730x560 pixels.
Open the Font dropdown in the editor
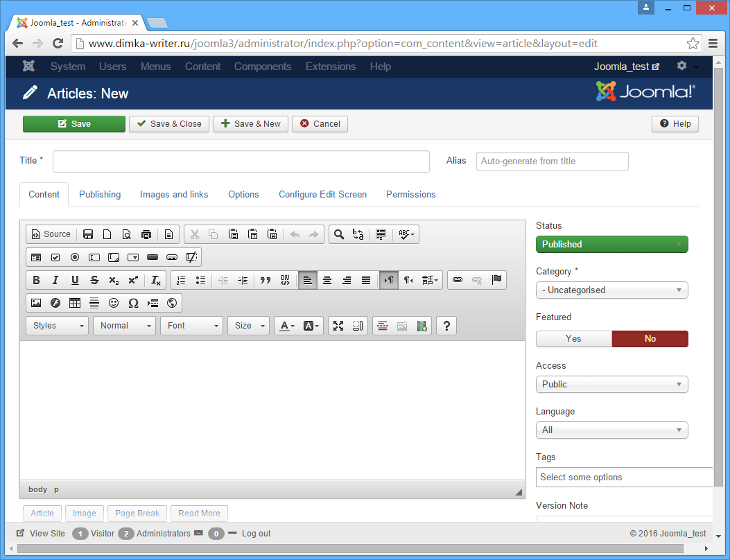pos(191,326)
